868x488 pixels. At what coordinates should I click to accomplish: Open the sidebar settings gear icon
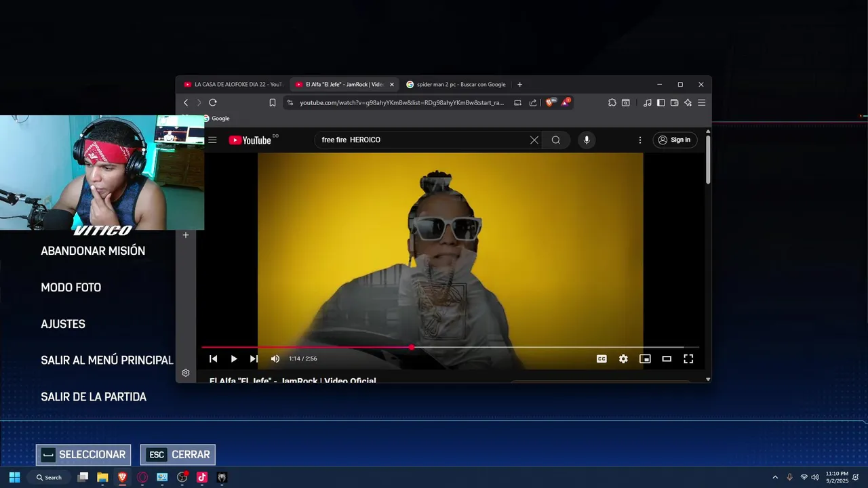[186, 373]
